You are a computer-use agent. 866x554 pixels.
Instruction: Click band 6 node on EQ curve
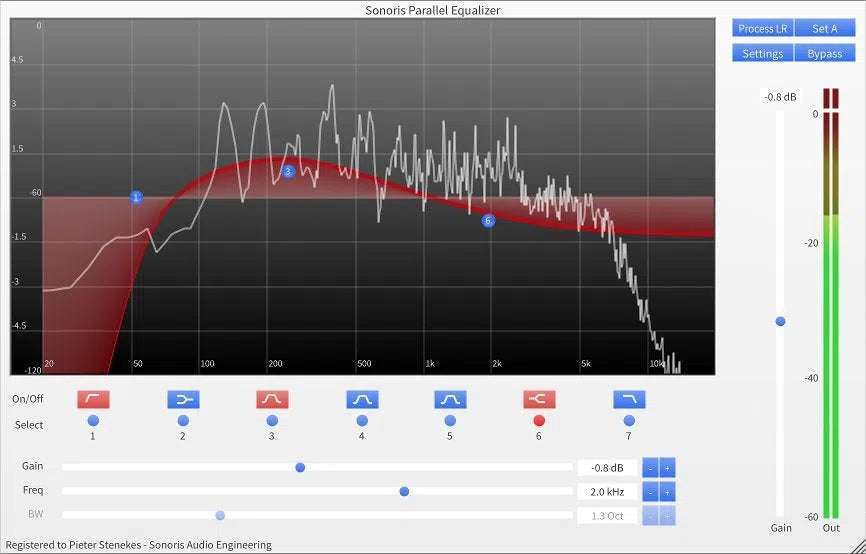pyautogui.click(x=488, y=221)
